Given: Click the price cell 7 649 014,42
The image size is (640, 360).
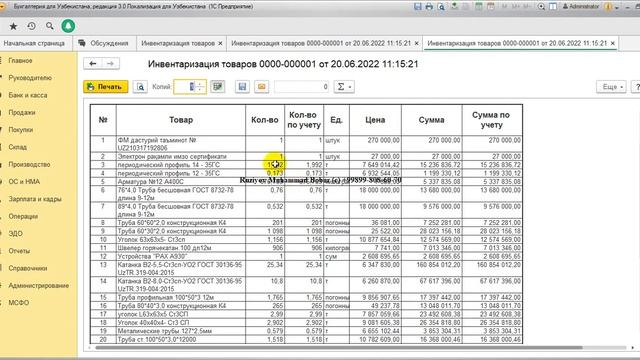Looking at the screenshot, I should (x=375, y=165).
